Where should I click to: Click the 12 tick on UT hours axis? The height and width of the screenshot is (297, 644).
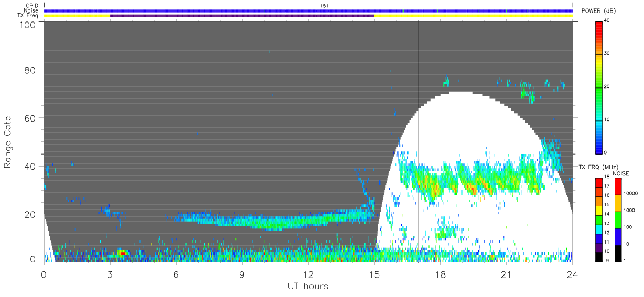tap(308, 274)
